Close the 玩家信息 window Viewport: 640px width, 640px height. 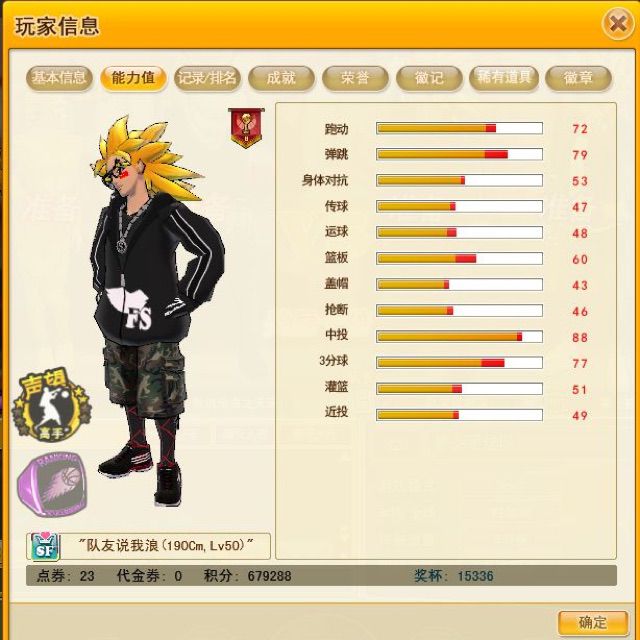pos(618,24)
